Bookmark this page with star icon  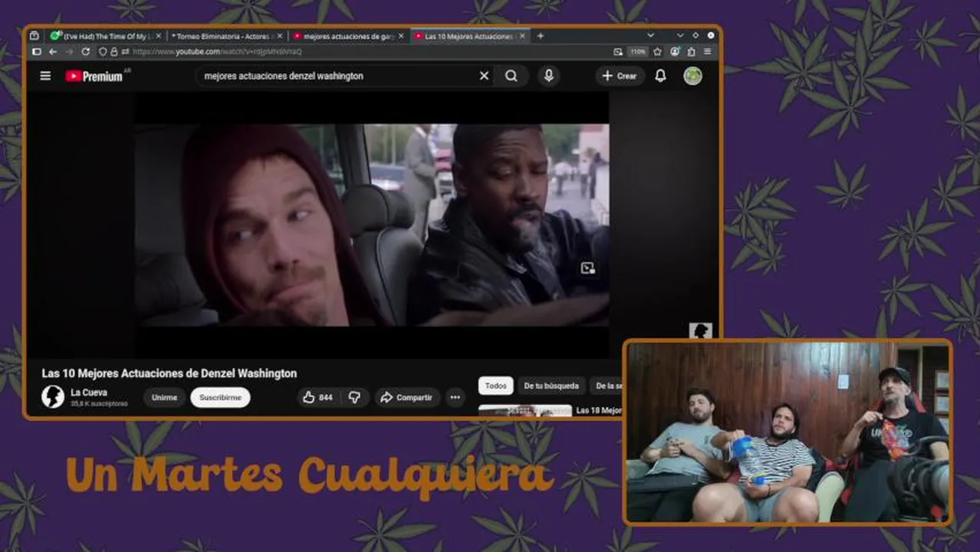point(657,51)
